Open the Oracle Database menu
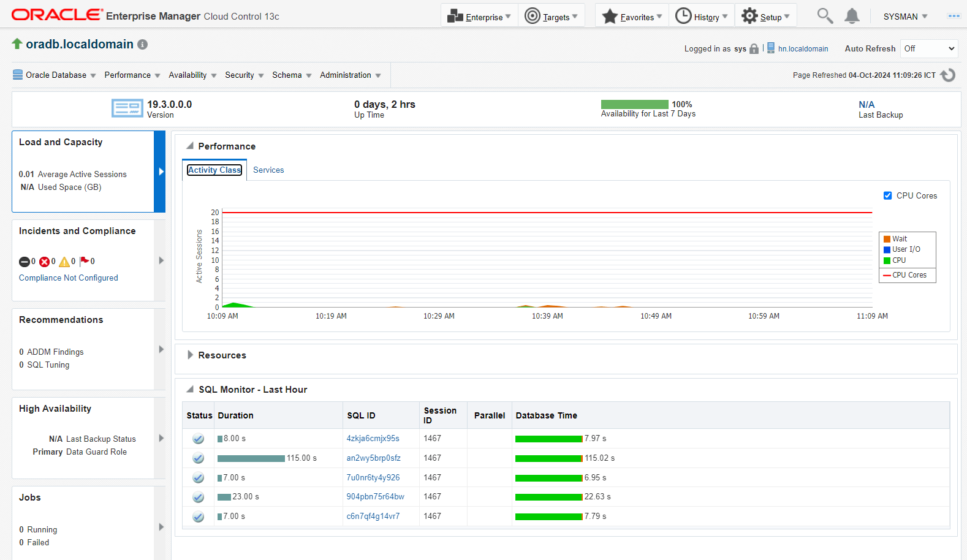This screenshot has height=560, width=967. point(55,75)
